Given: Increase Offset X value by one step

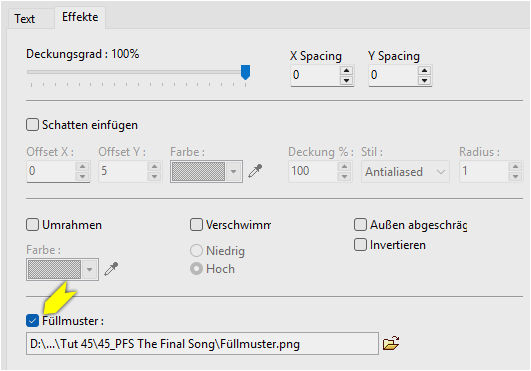Looking at the screenshot, I should pyautogui.click(x=82, y=167).
